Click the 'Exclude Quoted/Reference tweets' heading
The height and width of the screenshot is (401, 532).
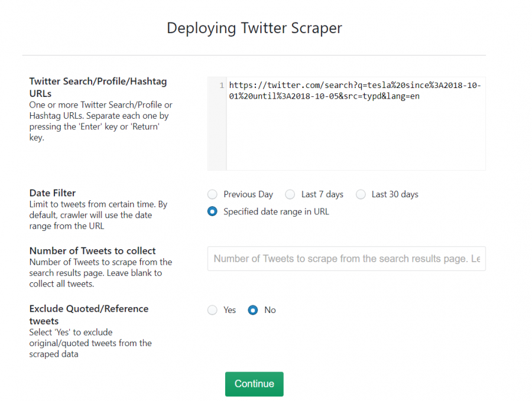(89, 314)
